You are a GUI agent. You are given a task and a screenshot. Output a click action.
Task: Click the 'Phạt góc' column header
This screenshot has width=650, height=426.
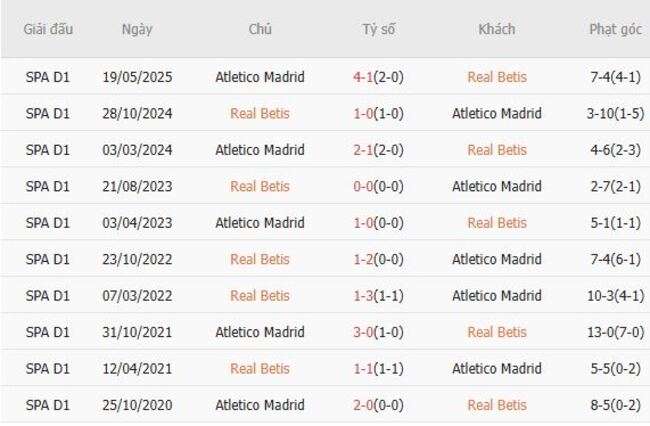tap(615, 29)
